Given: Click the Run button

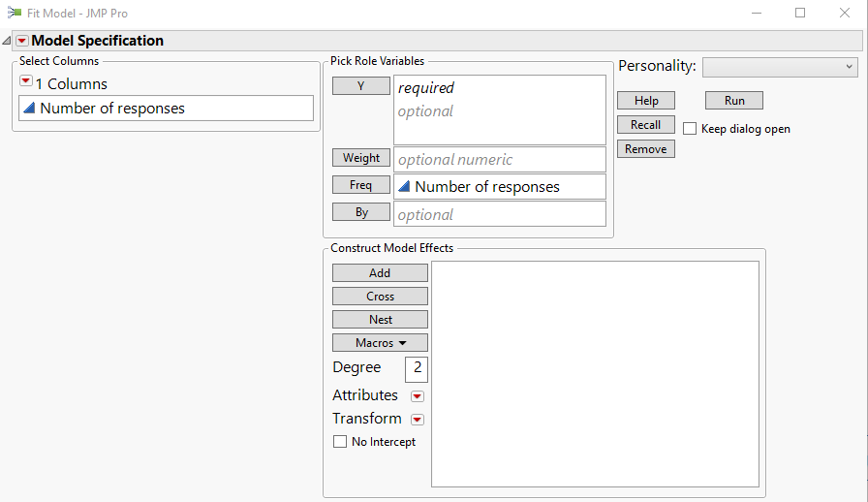Looking at the screenshot, I should 734,101.
